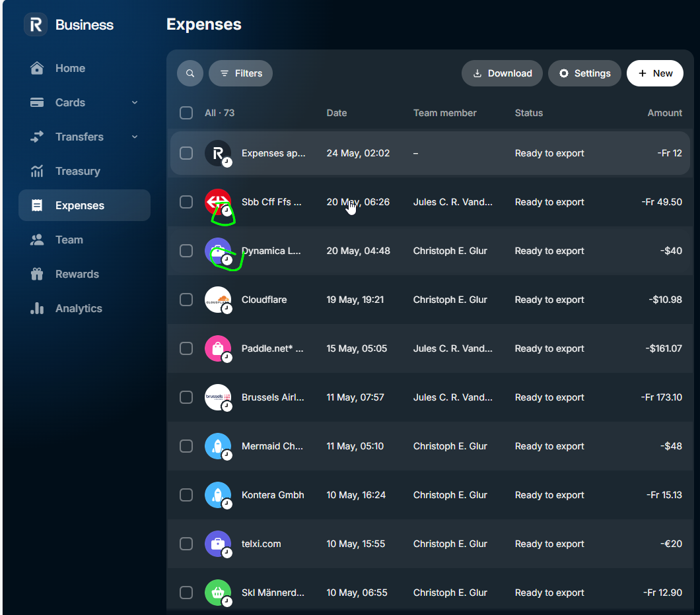The image size is (700, 615).
Task: Select the telxi.com row checkbox
Action: coord(186,544)
